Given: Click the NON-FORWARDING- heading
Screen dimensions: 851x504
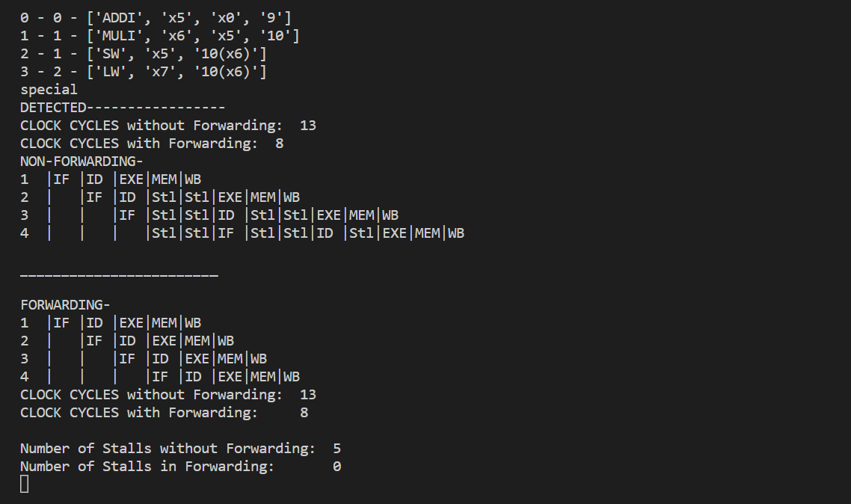Looking at the screenshot, I should coord(82,161).
